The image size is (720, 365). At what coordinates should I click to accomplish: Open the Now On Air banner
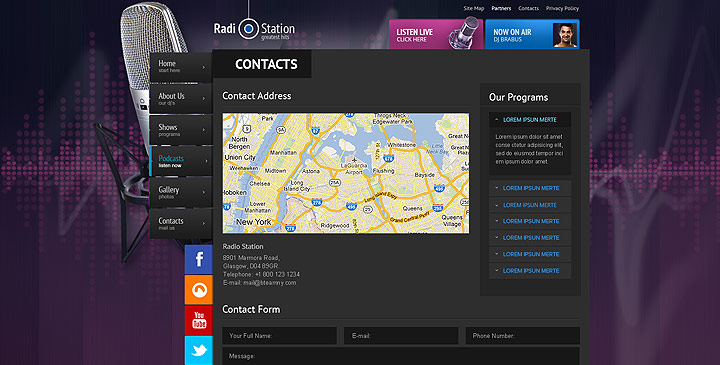coord(532,34)
